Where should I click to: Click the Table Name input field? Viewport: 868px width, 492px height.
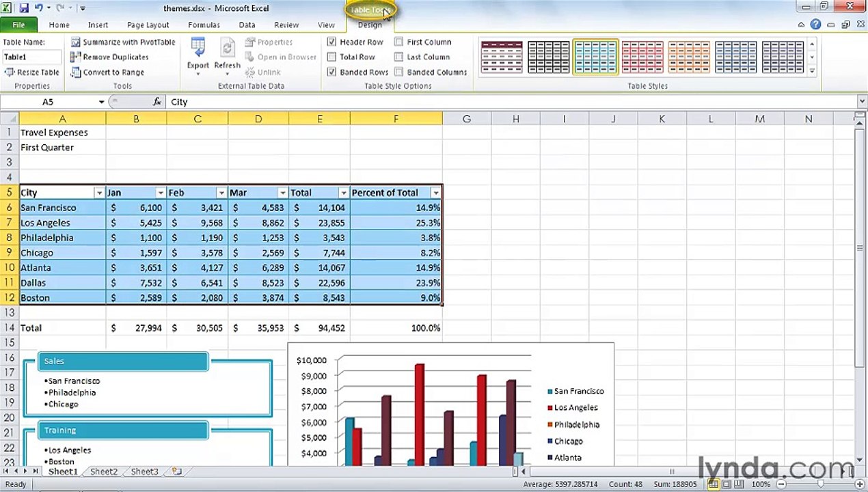[31, 57]
